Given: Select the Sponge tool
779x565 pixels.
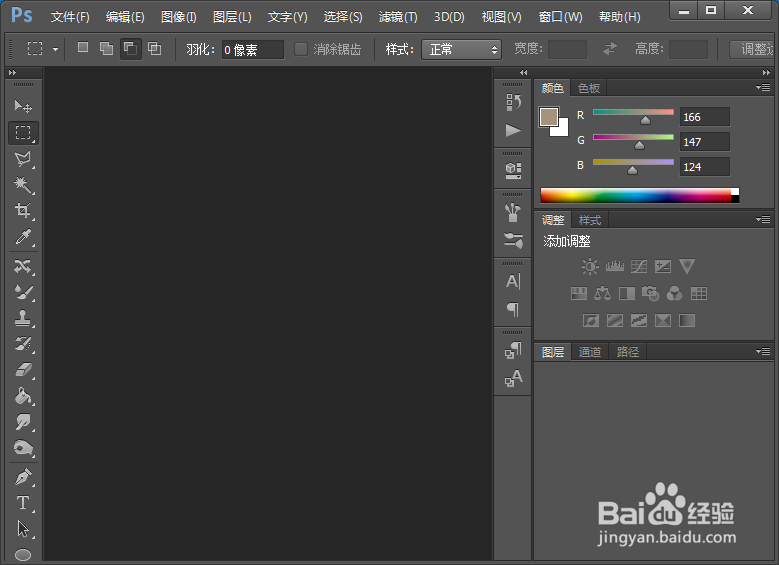Looking at the screenshot, I should tap(23, 448).
